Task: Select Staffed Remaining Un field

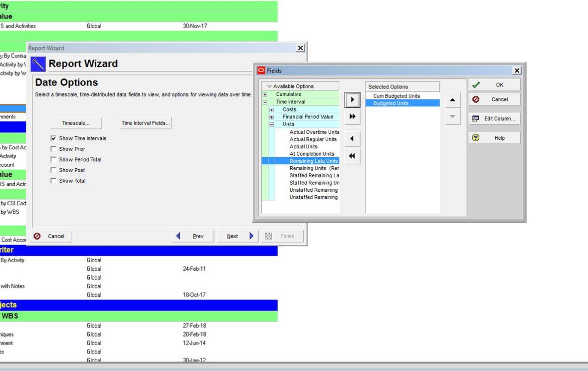Action: (314, 183)
